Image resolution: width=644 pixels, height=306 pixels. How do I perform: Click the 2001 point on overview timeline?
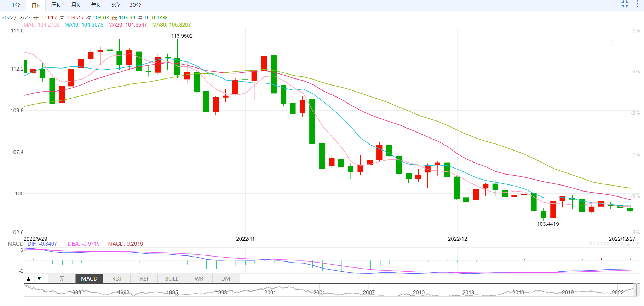pos(270,293)
